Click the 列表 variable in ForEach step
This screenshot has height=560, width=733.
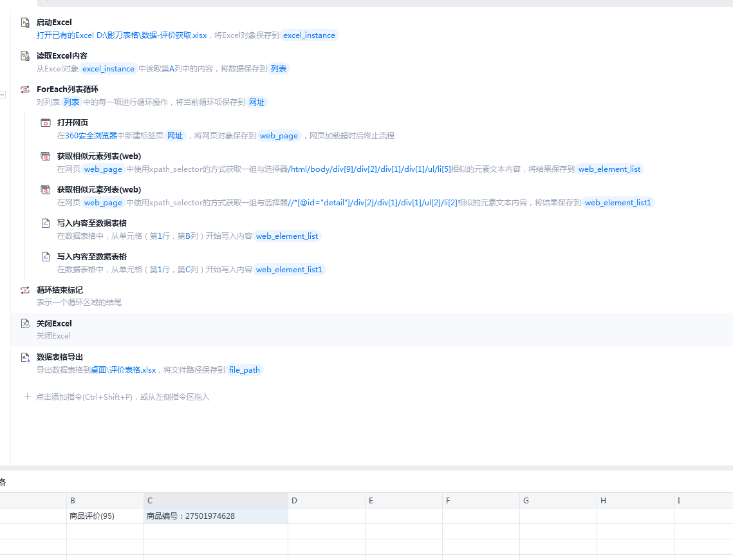tap(71, 102)
